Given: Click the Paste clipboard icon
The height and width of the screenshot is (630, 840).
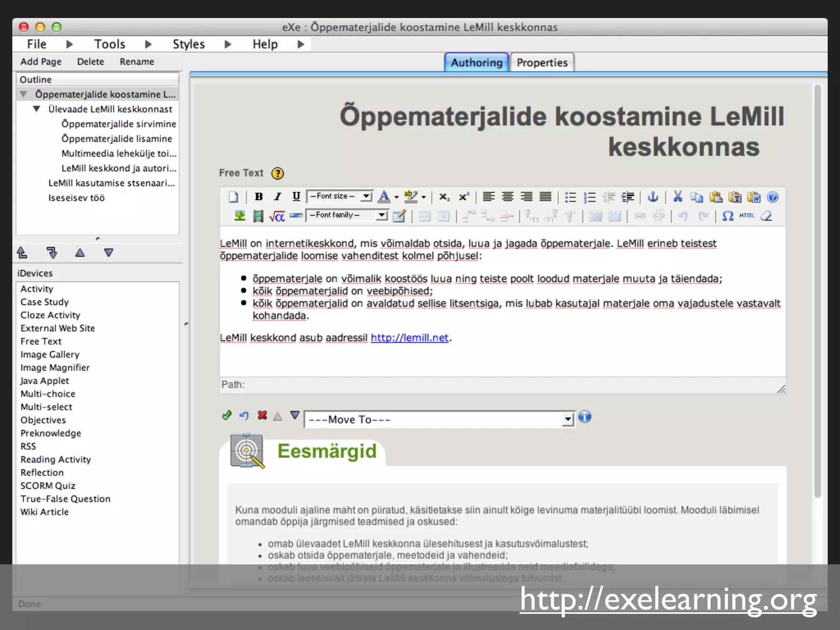Looking at the screenshot, I should point(716,197).
